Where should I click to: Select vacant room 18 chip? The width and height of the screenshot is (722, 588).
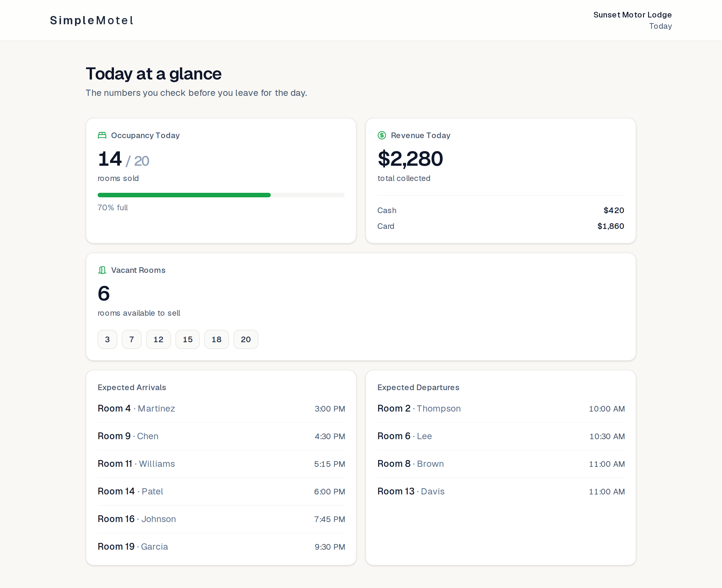(x=217, y=339)
